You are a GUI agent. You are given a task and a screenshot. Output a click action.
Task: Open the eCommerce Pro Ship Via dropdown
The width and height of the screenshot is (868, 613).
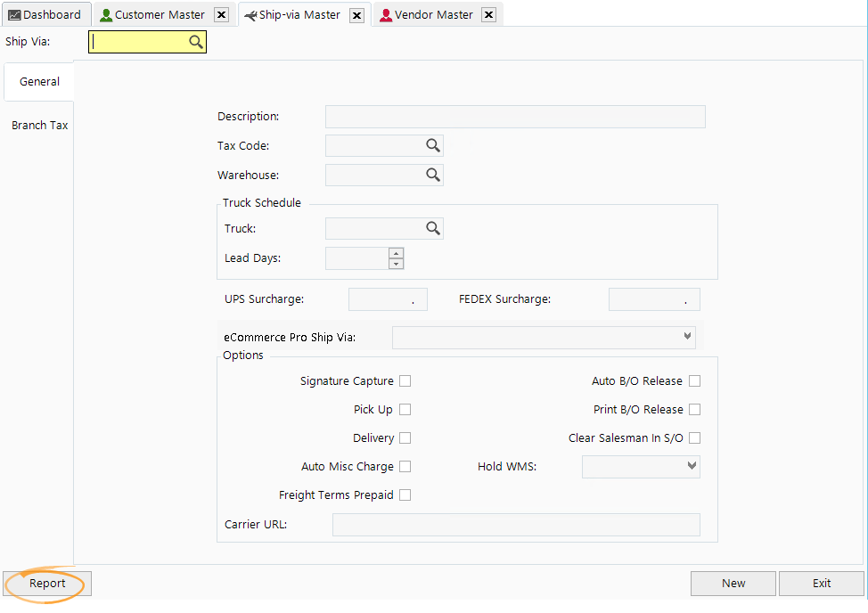(685, 336)
